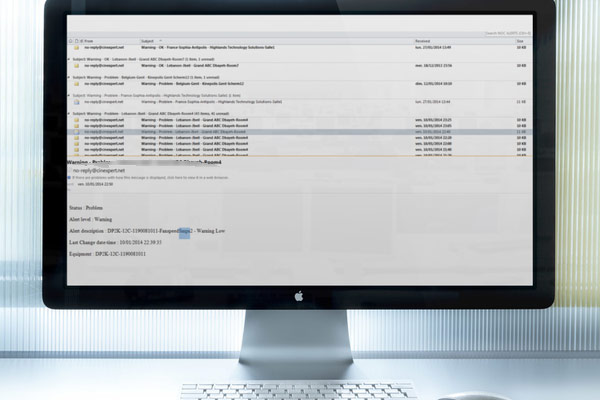Click the envelope icon of the Room4 message received 21:40
The height and width of the screenshot is (400, 600).
77,150
